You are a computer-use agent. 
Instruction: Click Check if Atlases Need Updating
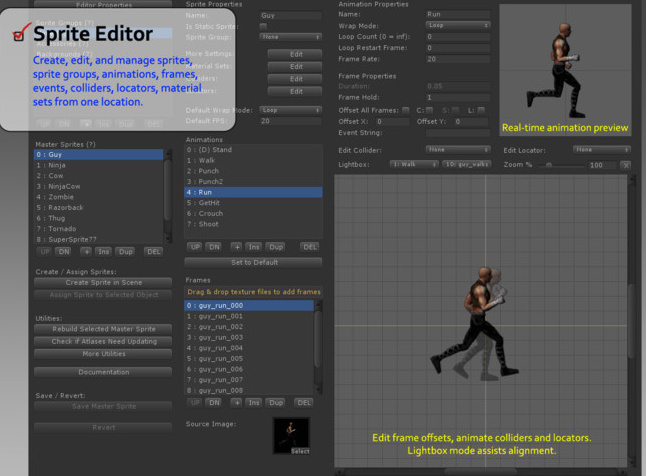(103, 342)
